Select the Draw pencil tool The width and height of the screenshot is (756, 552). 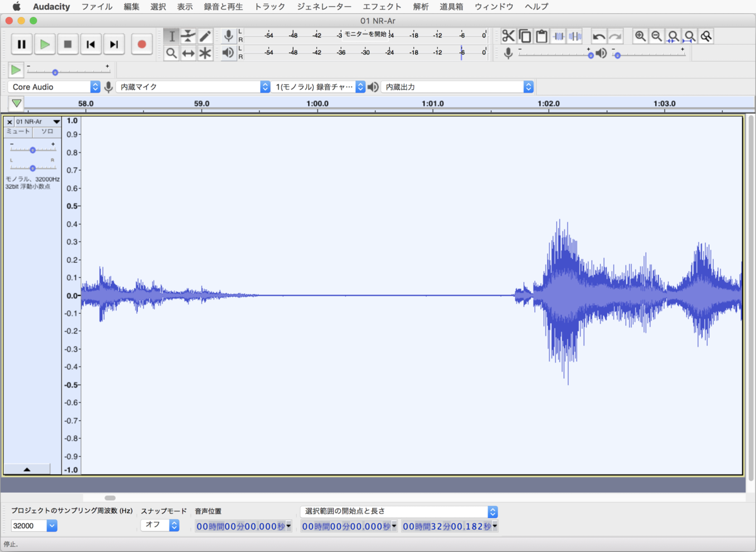(x=205, y=37)
